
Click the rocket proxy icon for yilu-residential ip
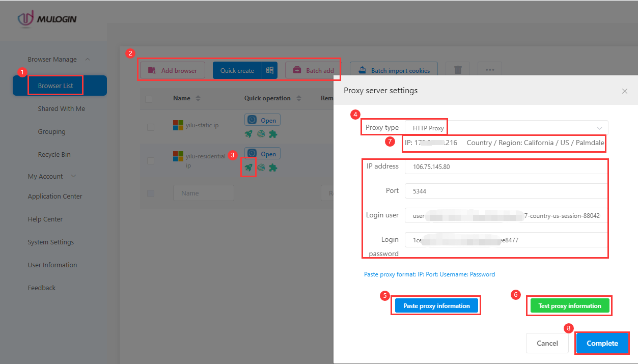[248, 167]
